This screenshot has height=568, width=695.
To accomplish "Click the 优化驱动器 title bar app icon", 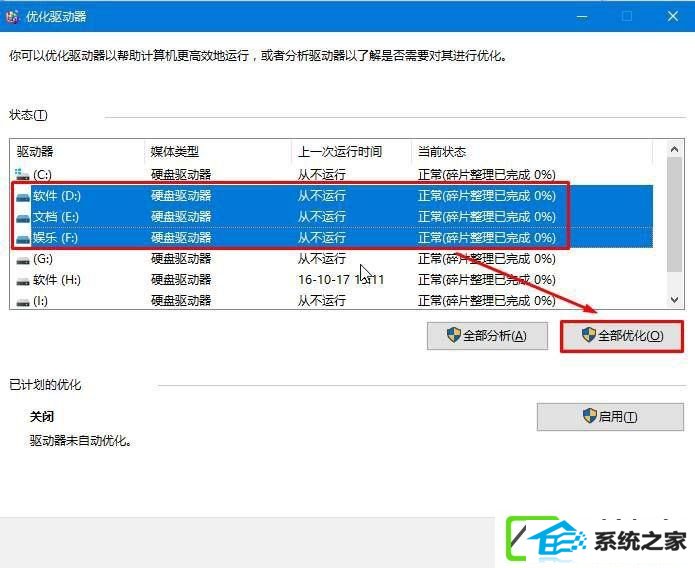I will point(12,17).
